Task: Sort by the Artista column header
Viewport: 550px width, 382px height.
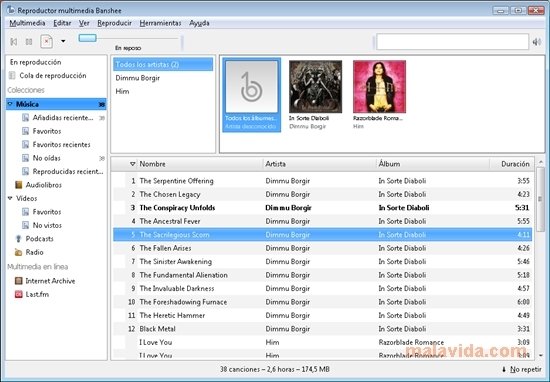Action: click(x=320, y=164)
